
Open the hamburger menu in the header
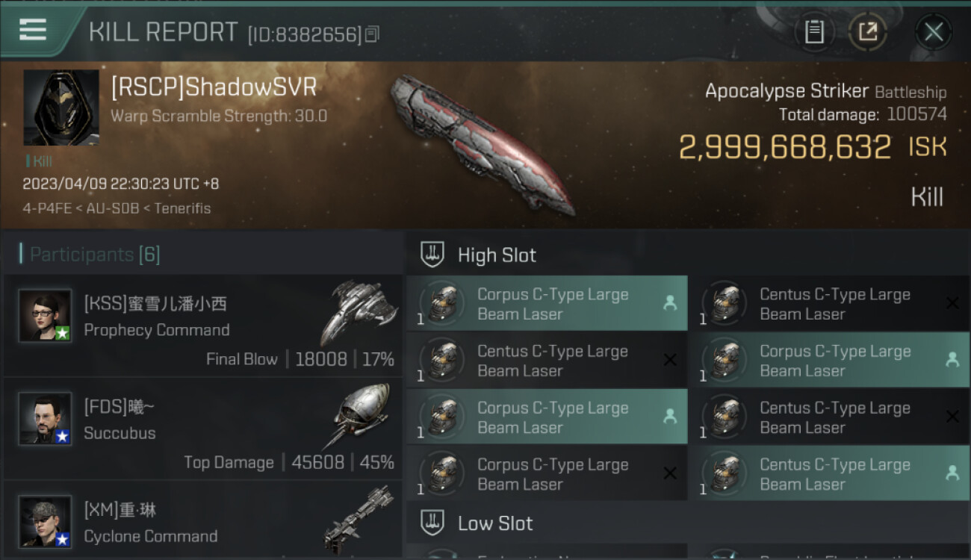[x=33, y=30]
